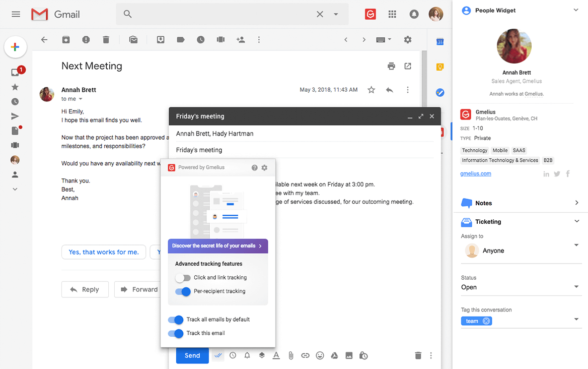Open the gmelius.com link

click(476, 173)
